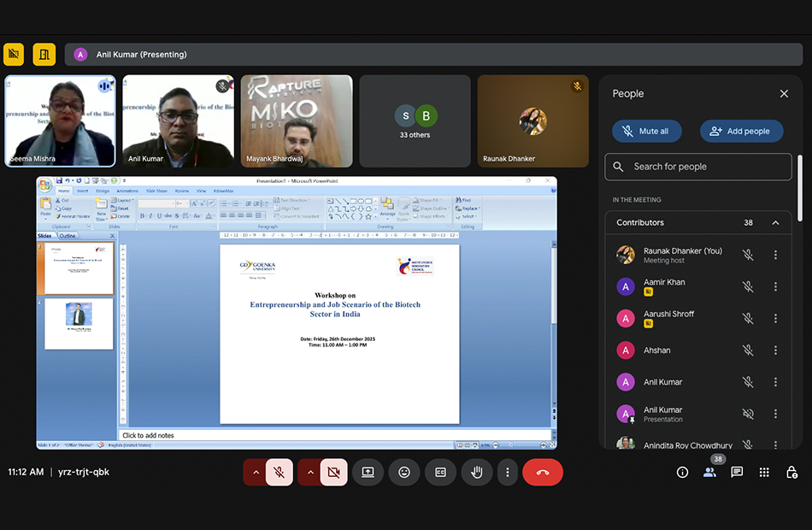Image resolution: width=812 pixels, height=530 pixels.
Task: Open audio settings chevron beside microphone
Action: click(255, 472)
